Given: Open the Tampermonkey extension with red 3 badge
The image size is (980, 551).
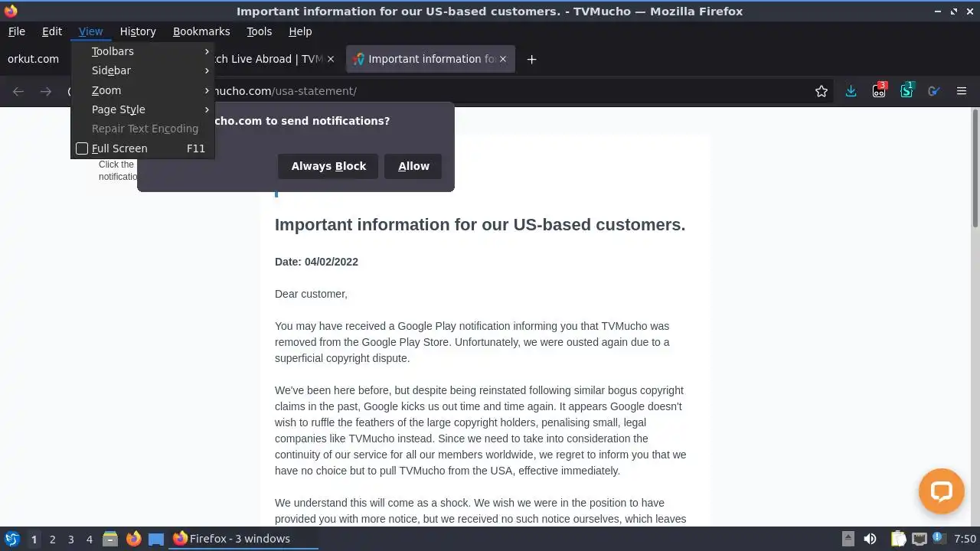Looking at the screenshot, I should (879, 90).
